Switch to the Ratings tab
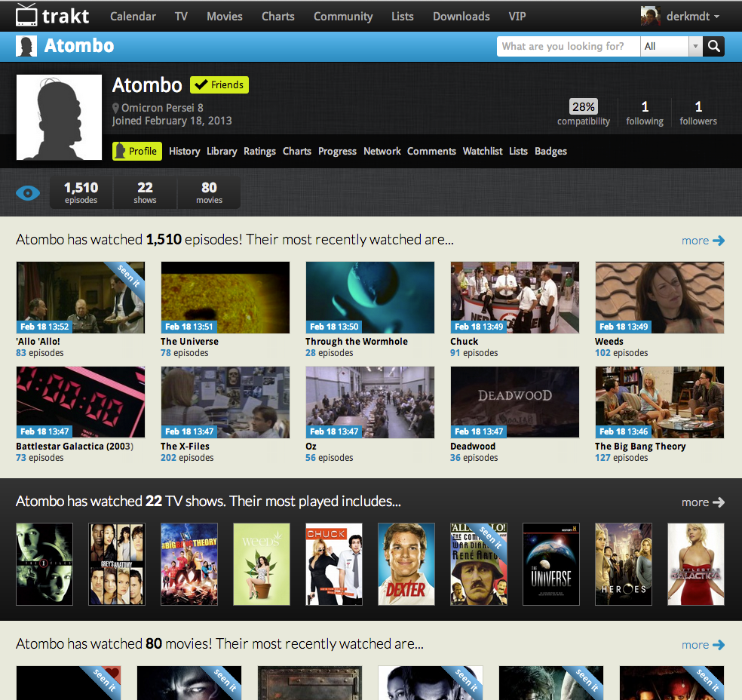This screenshot has height=700, width=742. 260,152
